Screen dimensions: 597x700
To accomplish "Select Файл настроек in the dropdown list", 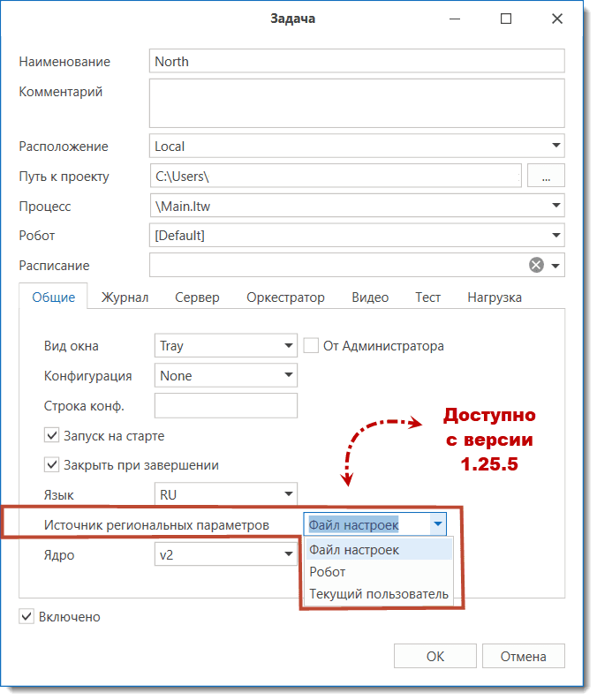I will 379,550.
